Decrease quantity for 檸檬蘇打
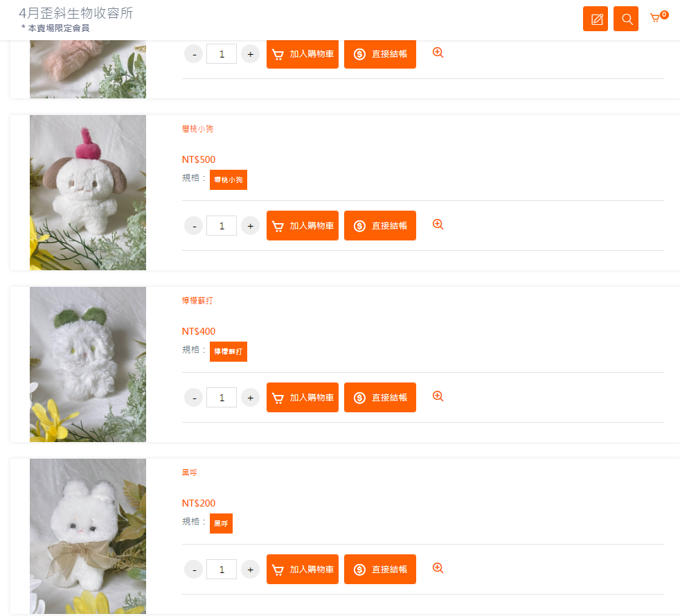The width and height of the screenshot is (680, 616). 194,398
